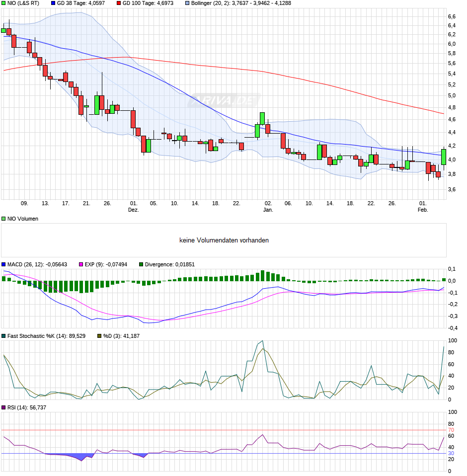The image size is (467, 476).
Task: Select the 'RSI (14): 56,737' label
Action: [x=27, y=408]
